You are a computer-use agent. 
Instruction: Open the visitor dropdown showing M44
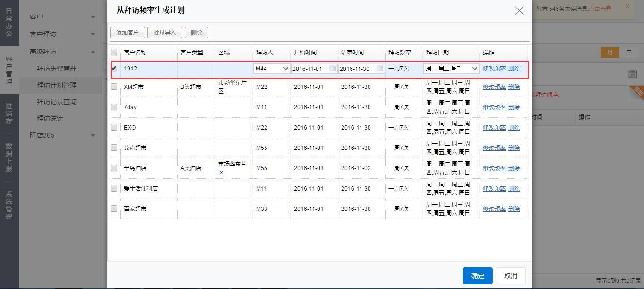tap(272, 69)
